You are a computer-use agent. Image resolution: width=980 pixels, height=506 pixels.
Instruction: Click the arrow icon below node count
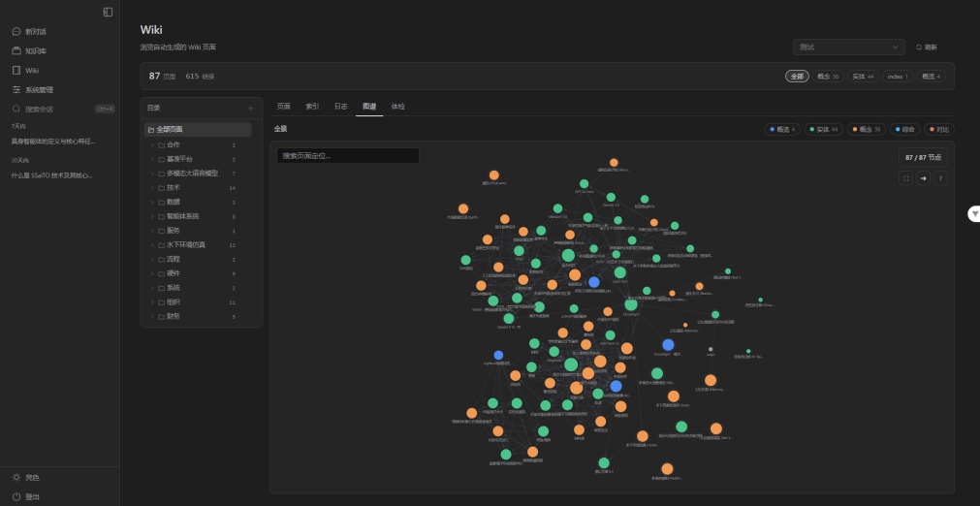coord(923,178)
